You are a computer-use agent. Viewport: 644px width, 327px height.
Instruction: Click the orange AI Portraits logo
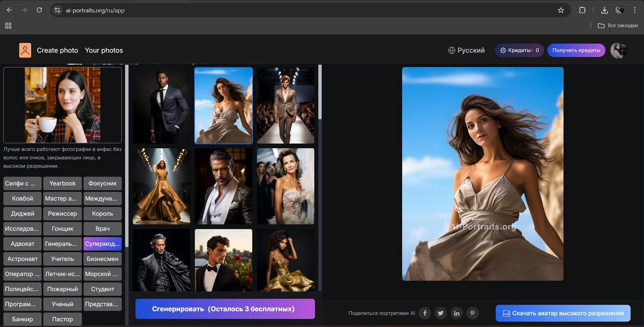pyautogui.click(x=25, y=50)
